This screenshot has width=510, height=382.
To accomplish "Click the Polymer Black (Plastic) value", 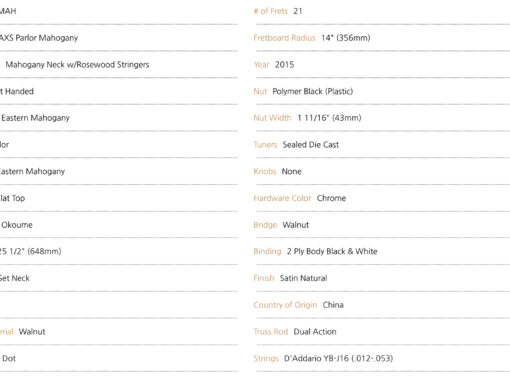I will pos(313,91).
